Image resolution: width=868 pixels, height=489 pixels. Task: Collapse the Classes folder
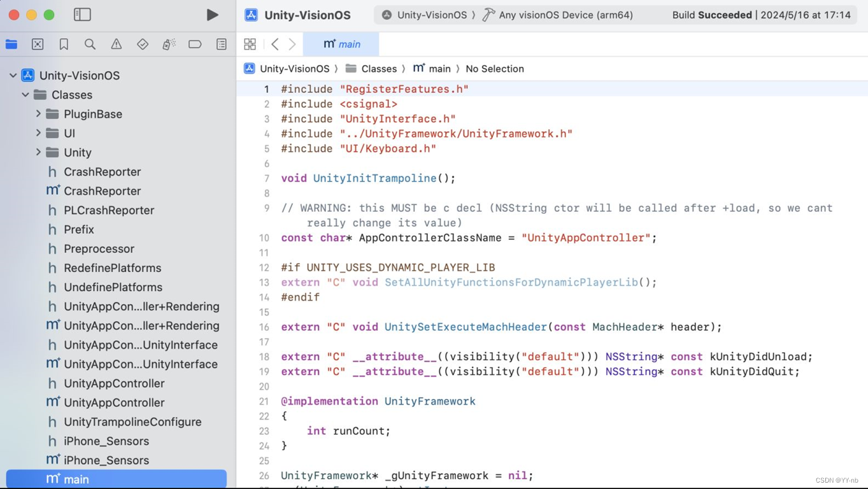[25, 95]
